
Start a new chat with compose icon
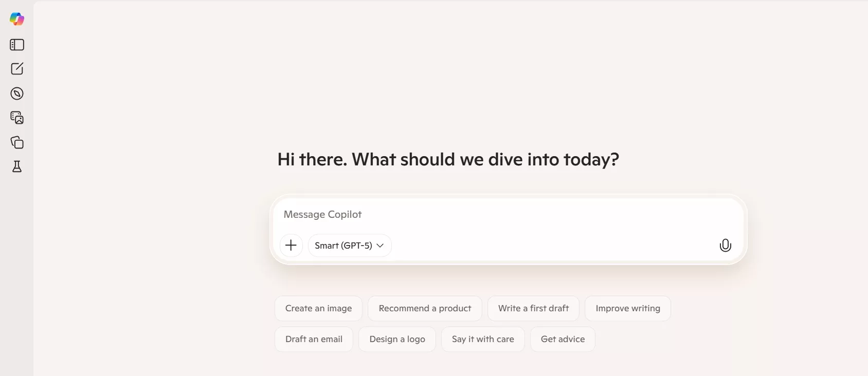coord(17,69)
